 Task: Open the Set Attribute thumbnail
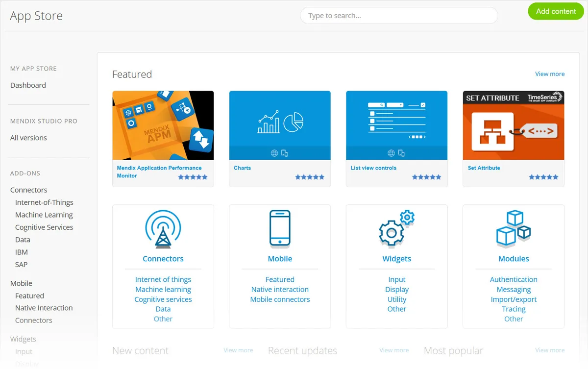(x=514, y=125)
